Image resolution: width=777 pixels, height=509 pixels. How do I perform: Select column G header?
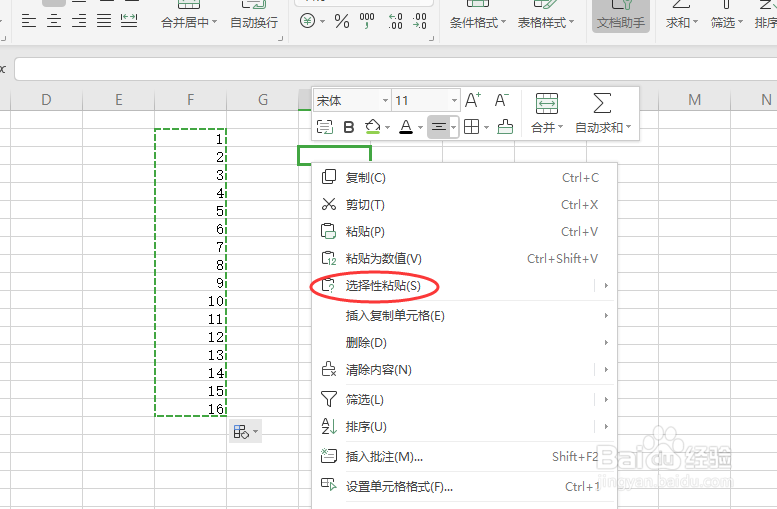pyautogui.click(x=263, y=100)
